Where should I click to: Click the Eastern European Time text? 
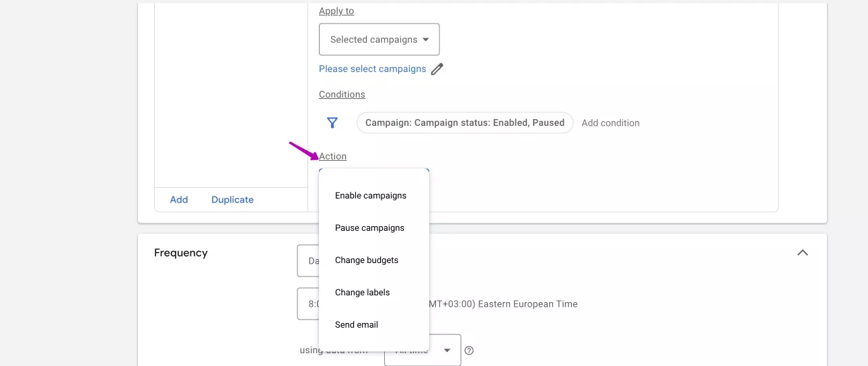[528, 304]
